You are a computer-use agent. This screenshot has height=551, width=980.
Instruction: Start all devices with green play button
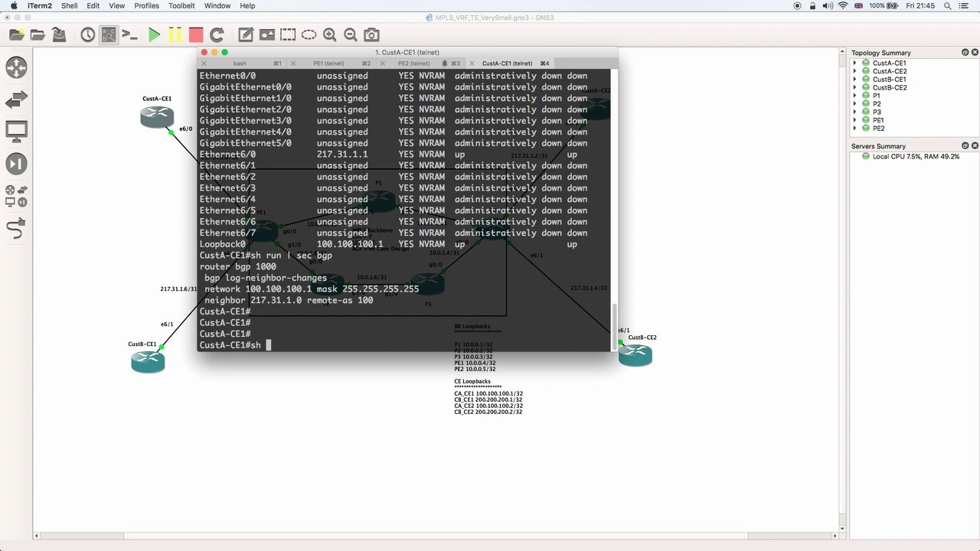tap(154, 34)
